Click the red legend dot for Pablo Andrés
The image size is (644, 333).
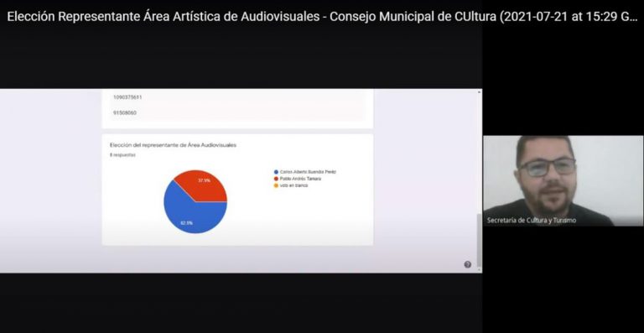point(276,179)
